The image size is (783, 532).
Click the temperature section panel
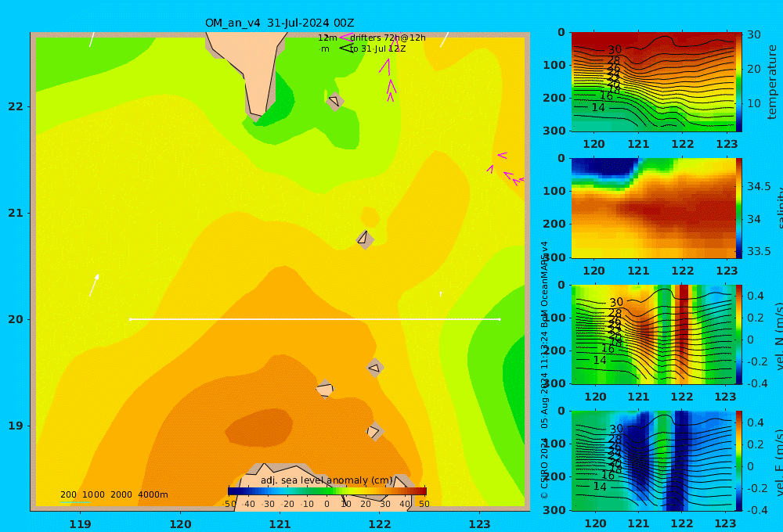click(x=653, y=82)
